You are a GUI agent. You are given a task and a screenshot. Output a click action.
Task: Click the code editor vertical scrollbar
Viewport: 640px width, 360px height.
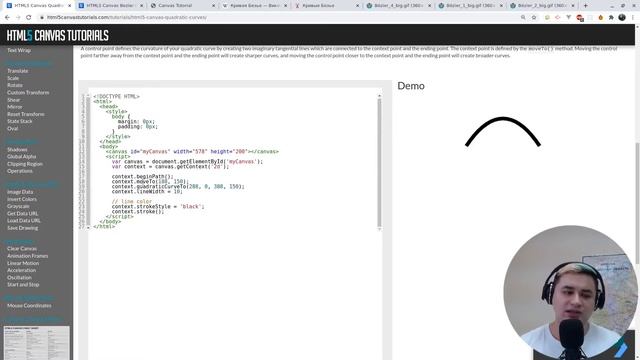tap(379, 162)
